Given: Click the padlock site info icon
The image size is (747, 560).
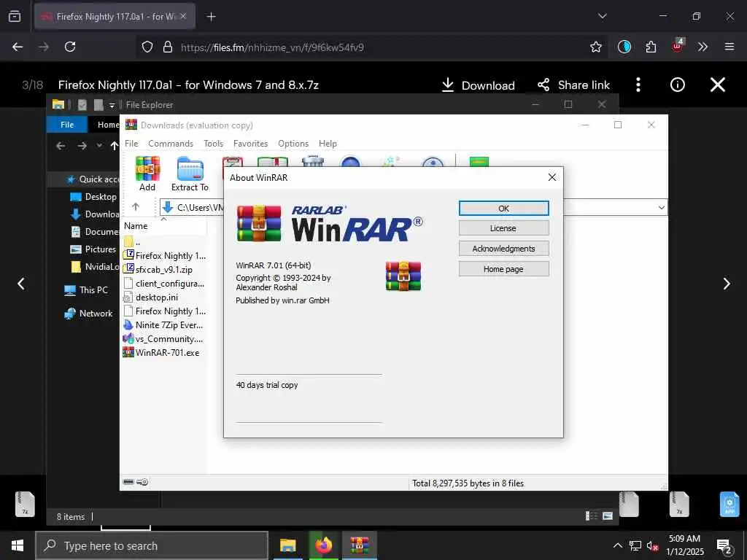Looking at the screenshot, I should (167, 47).
